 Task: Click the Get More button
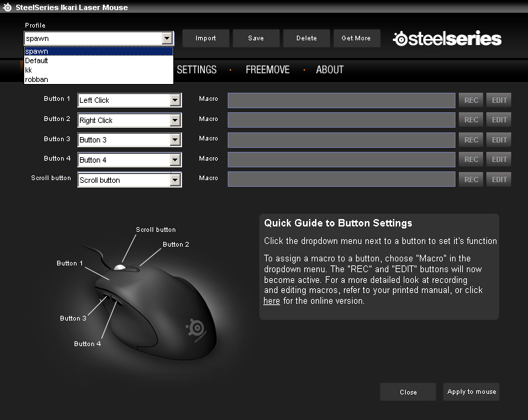(x=356, y=38)
